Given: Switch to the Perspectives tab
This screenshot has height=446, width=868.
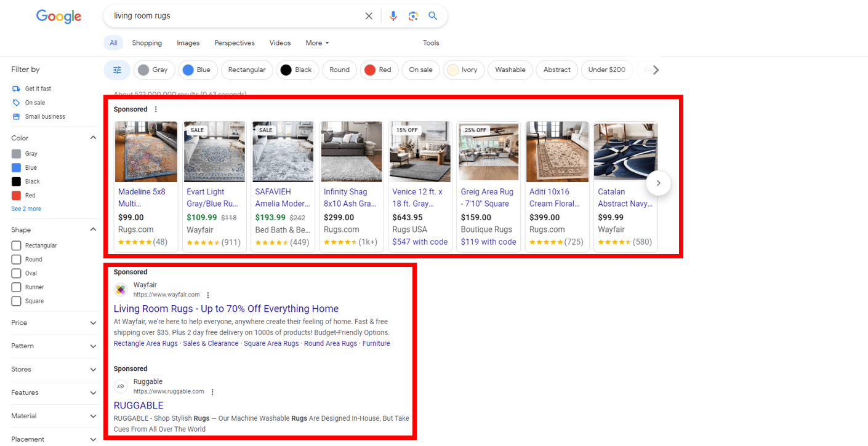Looking at the screenshot, I should pyautogui.click(x=235, y=43).
